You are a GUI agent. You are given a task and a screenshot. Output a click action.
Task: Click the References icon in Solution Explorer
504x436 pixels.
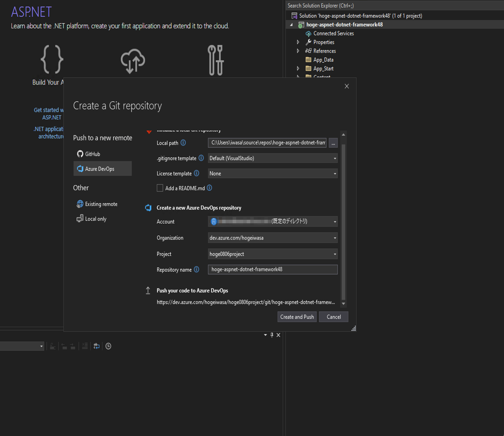[x=308, y=51]
